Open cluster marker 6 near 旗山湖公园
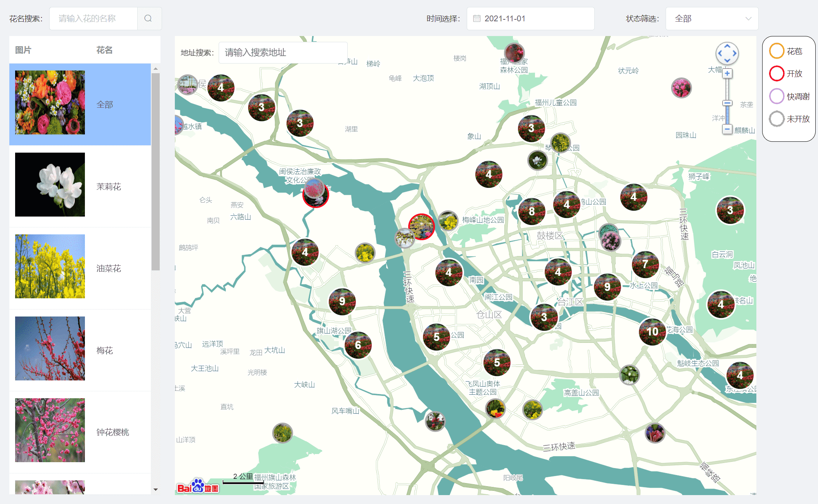Viewport: 818px width, 504px height. point(358,345)
